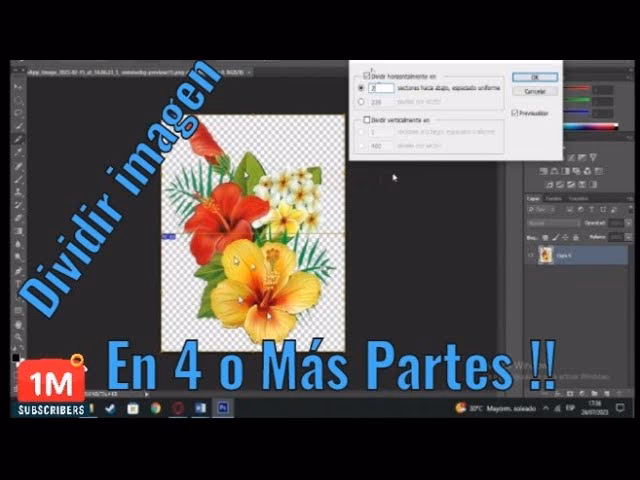Check Dividir verticalmente en checkbox

[x=367, y=120]
